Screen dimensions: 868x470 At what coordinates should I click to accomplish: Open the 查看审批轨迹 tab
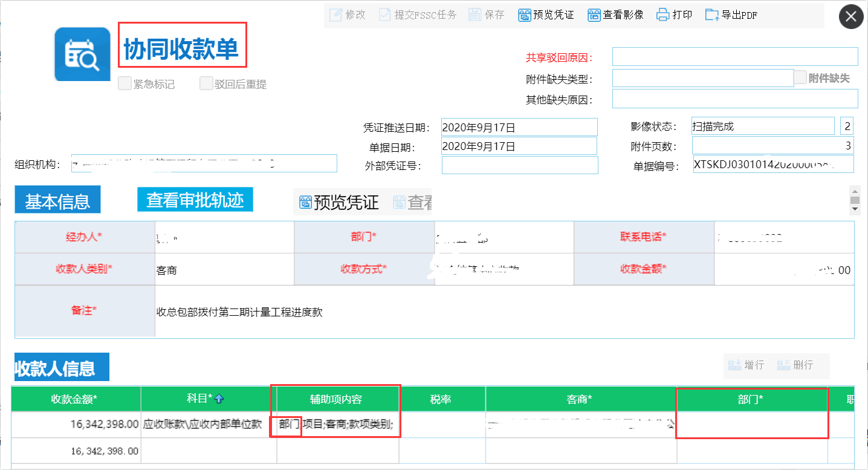tap(195, 200)
